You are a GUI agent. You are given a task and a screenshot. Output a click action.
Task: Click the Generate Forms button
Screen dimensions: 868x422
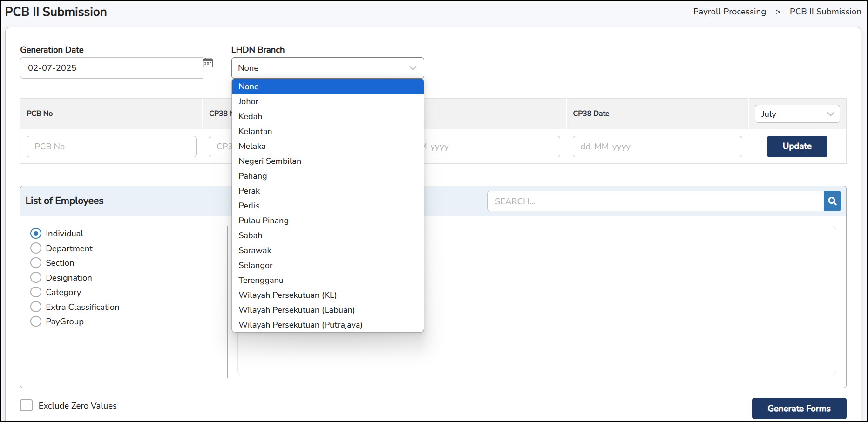(x=799, y=409)
